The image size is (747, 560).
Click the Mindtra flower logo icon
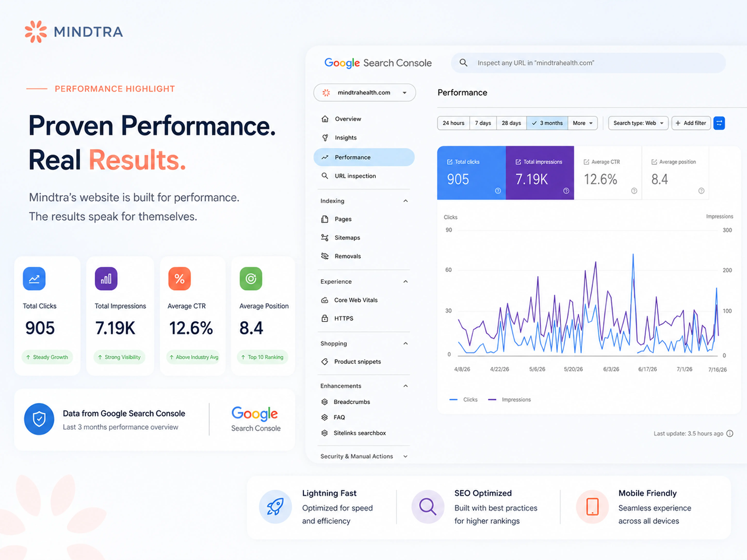click(36, 32)
